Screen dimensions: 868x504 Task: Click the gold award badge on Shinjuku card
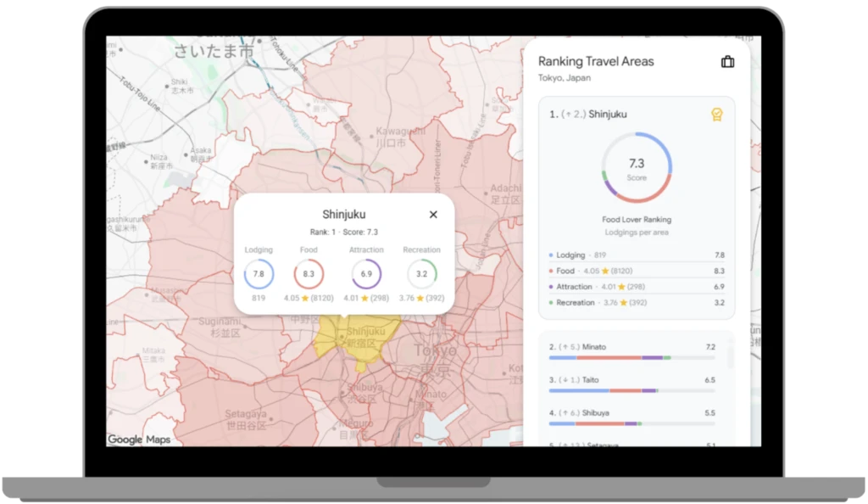click(716, 115)
